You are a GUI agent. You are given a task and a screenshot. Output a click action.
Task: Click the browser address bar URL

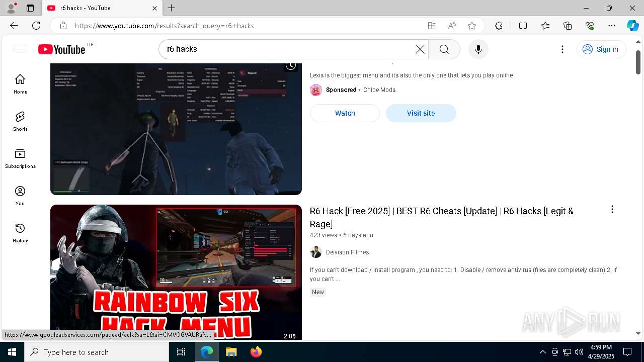165,26
